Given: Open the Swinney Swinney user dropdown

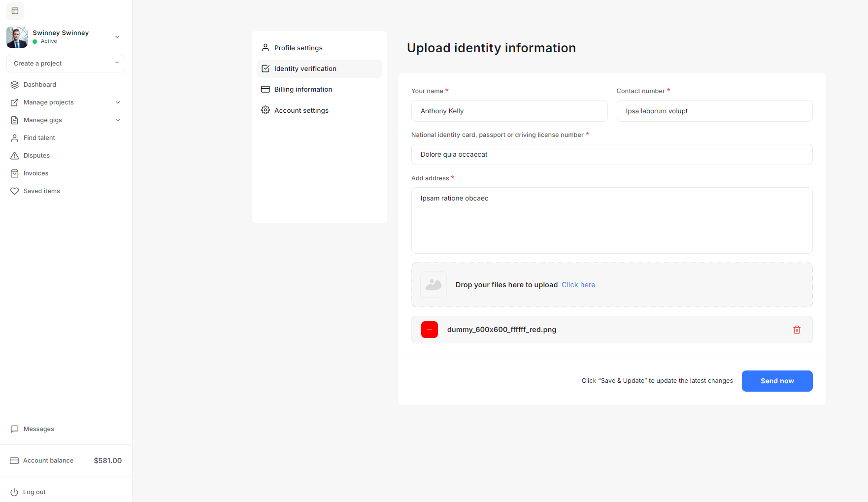Looking at the screenshot, I should (117, 37).
